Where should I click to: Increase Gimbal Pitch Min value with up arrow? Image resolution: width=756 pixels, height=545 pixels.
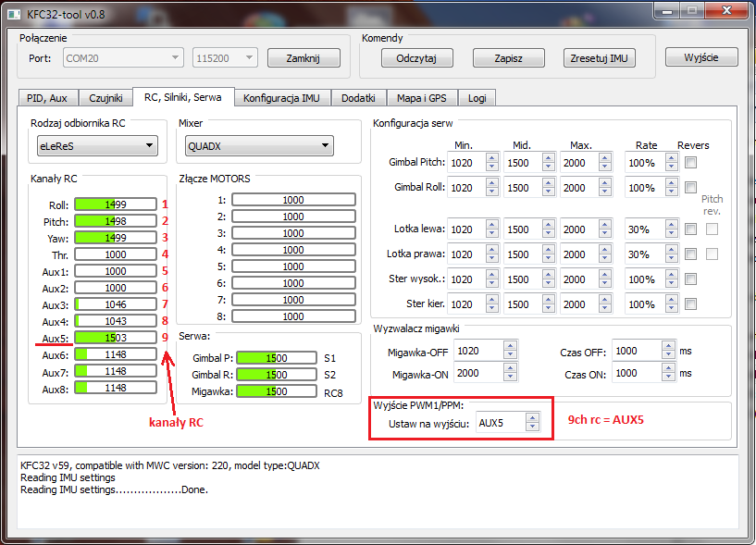[x=493, y=158]
